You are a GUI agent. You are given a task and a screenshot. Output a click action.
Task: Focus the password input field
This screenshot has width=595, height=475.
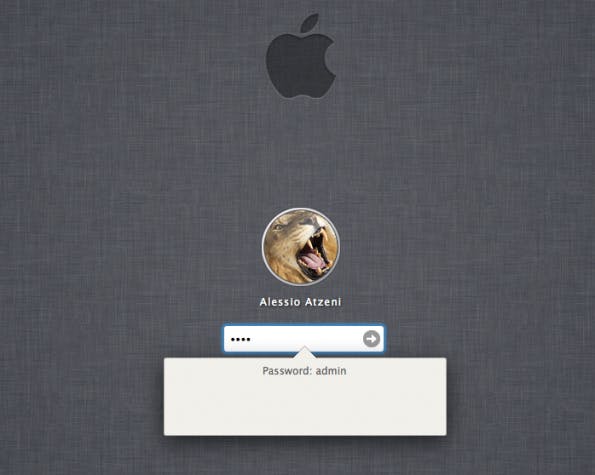point(304,338)
